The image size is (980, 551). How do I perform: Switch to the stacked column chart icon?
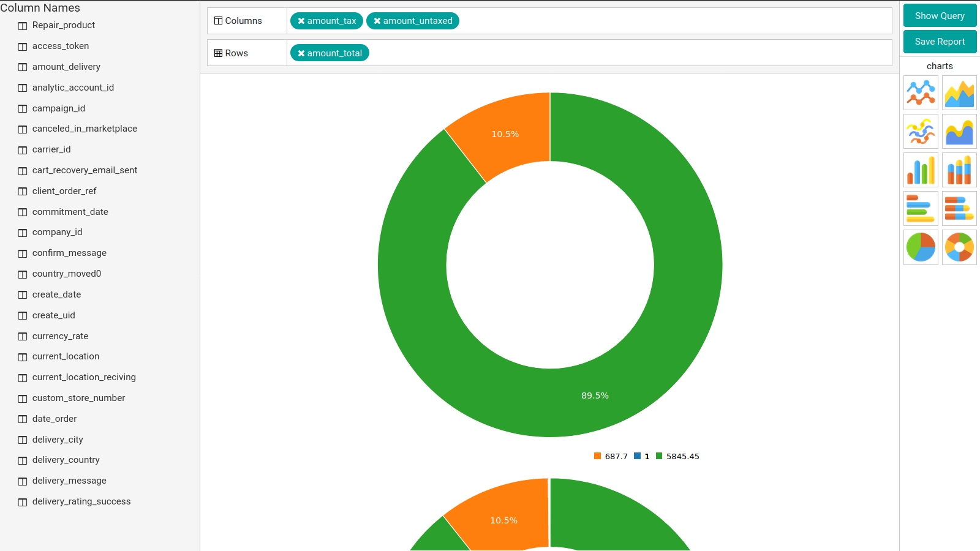[x=959, y=170]
